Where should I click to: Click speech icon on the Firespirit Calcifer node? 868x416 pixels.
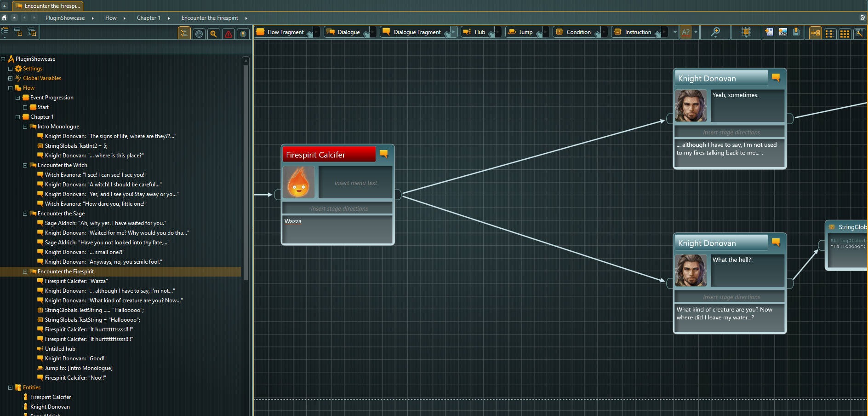384,154
